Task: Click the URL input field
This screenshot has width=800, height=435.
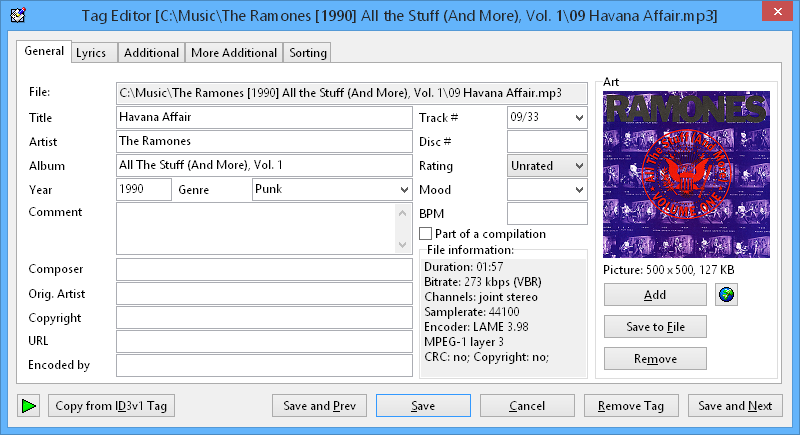Action: 264,342
